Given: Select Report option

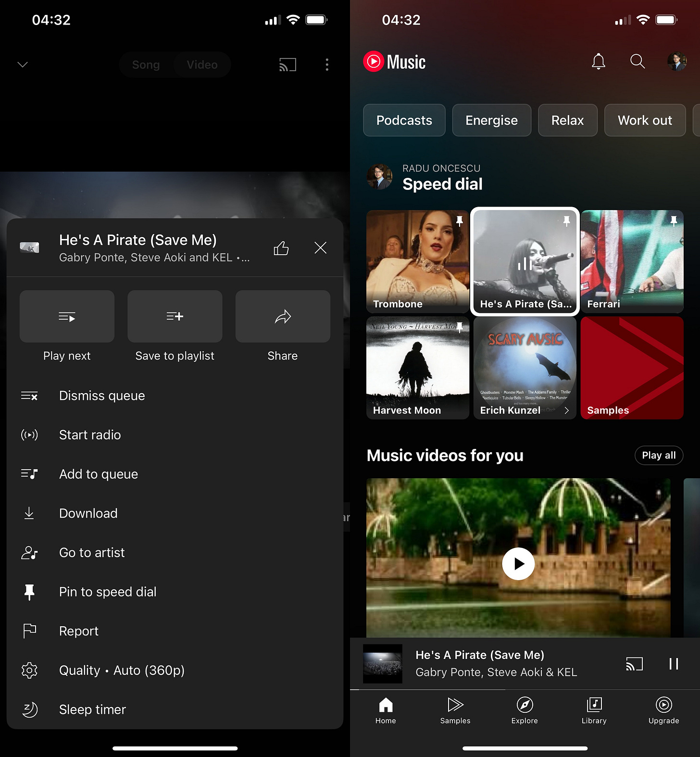Looking at the screenshot, I should pos(175,631).
